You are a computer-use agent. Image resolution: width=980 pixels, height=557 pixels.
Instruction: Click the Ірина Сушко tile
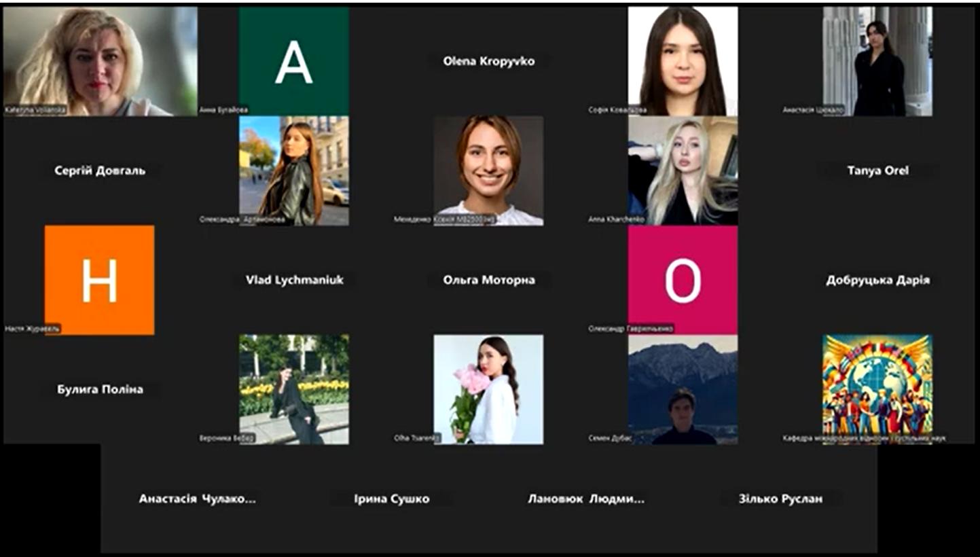391,499
